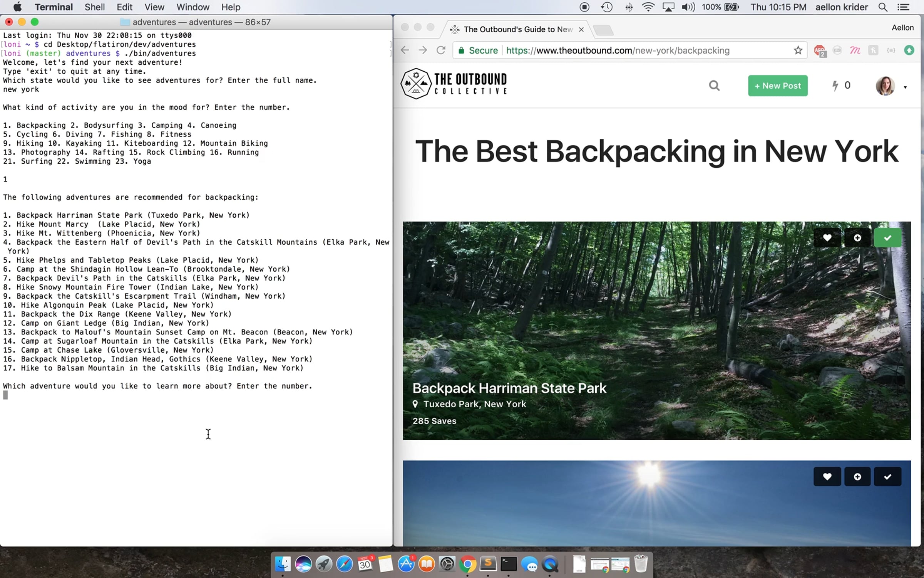924x578 pixels.
Task: Open Siri from the Dock
Action: click(x=303, y=564)
